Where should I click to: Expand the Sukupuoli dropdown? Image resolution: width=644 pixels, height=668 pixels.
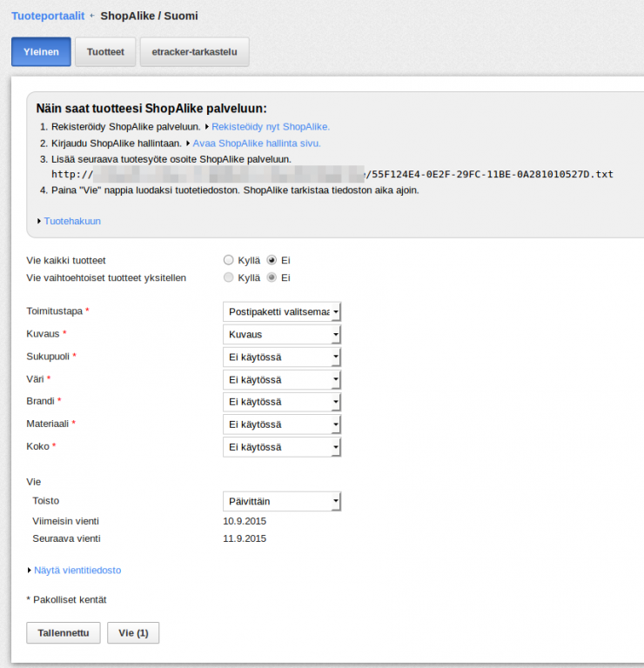(282, 357)
